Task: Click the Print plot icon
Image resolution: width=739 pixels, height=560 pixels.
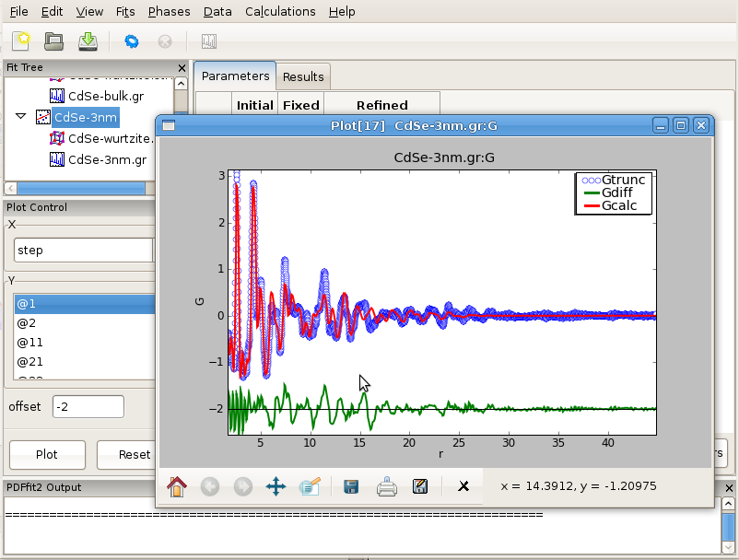Action: [x=386, y=486]
